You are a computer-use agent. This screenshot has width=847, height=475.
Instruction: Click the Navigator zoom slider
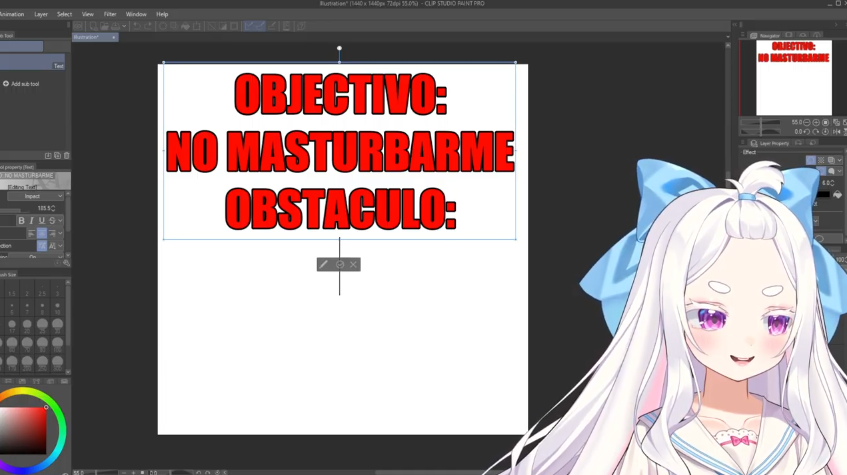click(x=760, y=123)
